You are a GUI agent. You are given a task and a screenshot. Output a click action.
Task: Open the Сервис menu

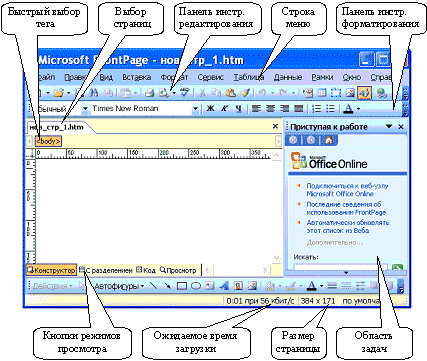pyautogui.click(x=210, y=77)
